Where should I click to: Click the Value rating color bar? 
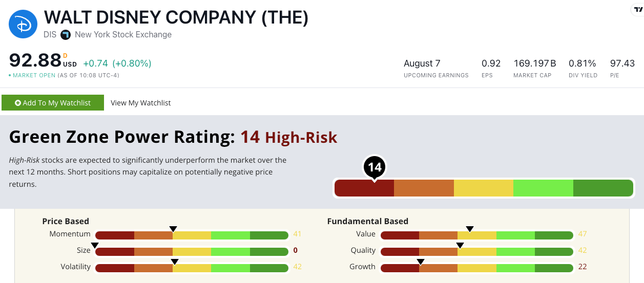pyautogui.click(x=477, y=235)
